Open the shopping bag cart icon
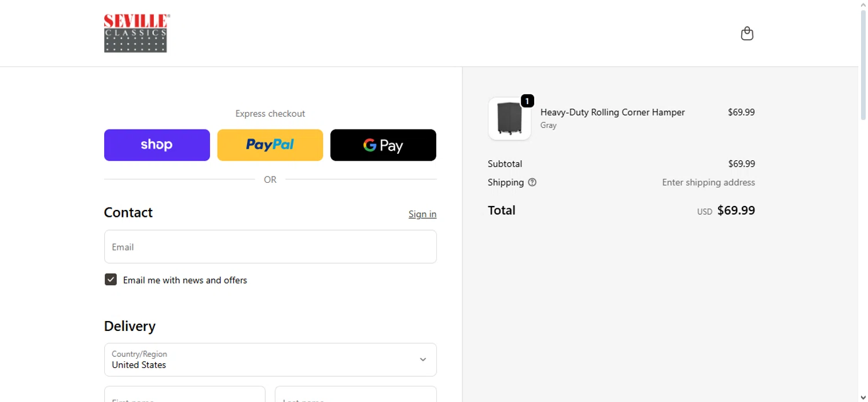This screenshot has height=402, width=868. click(747, 34)
